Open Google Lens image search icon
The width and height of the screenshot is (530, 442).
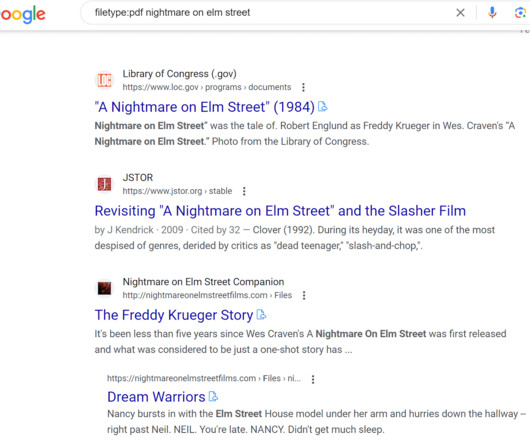click(x=520, y=13)
